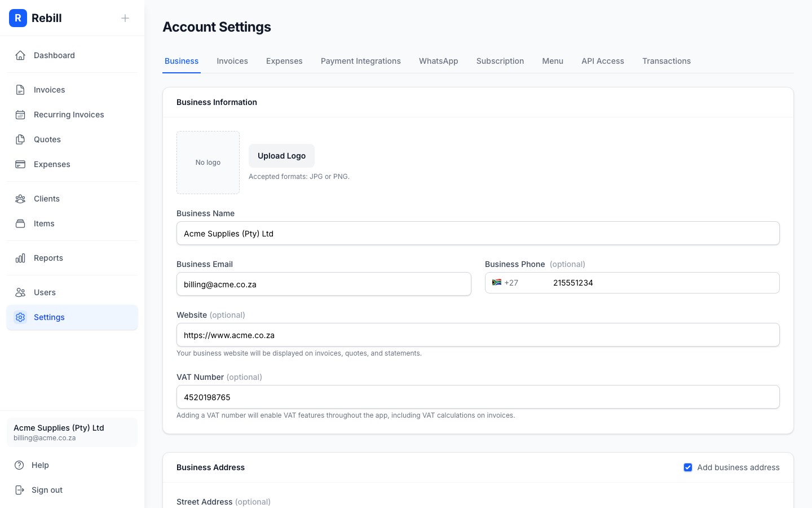Image resolution: width=812 pixels, height=508 pixels.
Task: Click inside the VAT Number input field
Action: [x=478, y=397]
